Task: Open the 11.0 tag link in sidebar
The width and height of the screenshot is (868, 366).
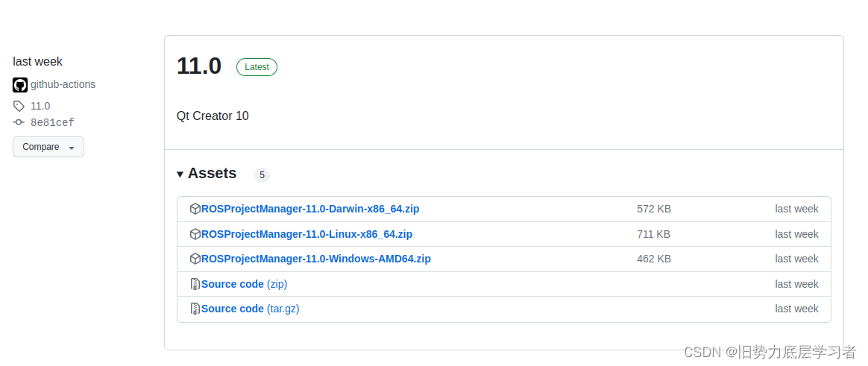Action: [x=40, y=106]
